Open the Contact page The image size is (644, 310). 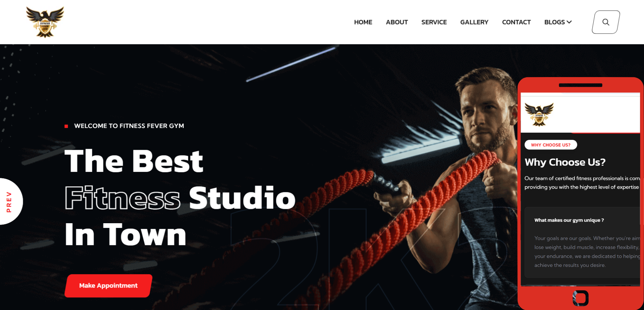(x=516, y=22)
